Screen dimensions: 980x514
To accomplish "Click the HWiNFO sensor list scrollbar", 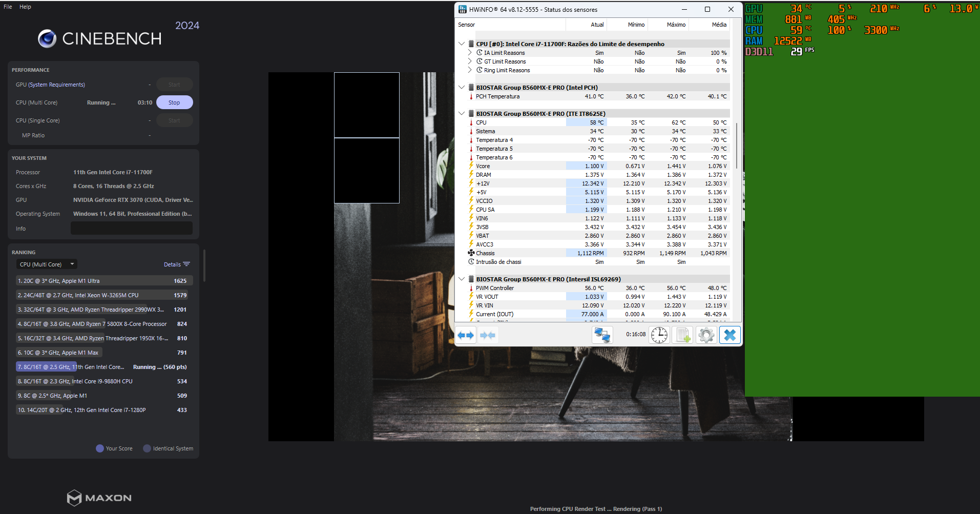I will [x=737, y=146].
